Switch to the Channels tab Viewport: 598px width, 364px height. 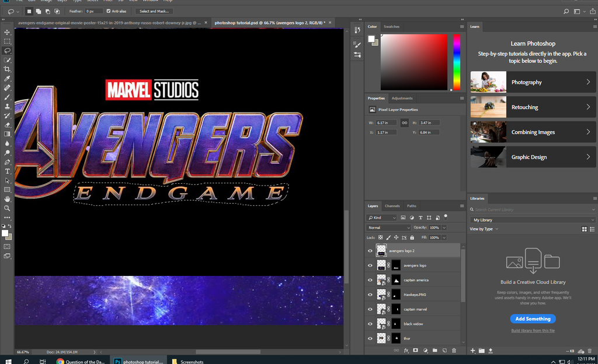(x=392, y=205)
